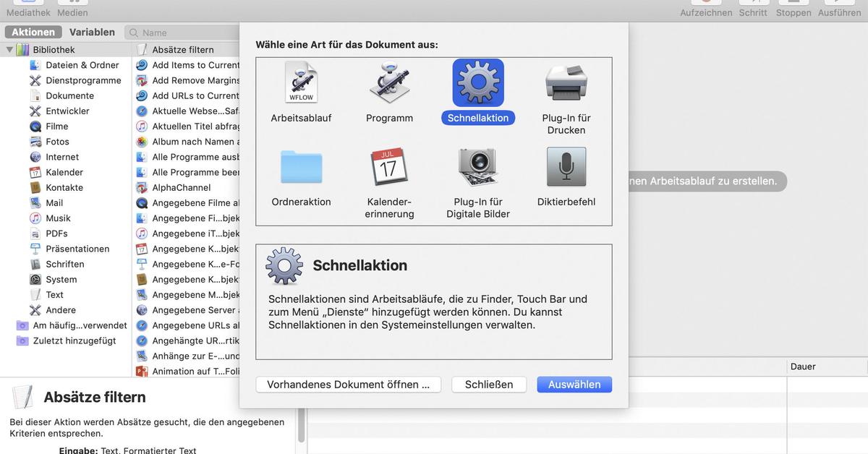868x454 pixels.
Task: Click the Schließen button
Action: point(489,385)
